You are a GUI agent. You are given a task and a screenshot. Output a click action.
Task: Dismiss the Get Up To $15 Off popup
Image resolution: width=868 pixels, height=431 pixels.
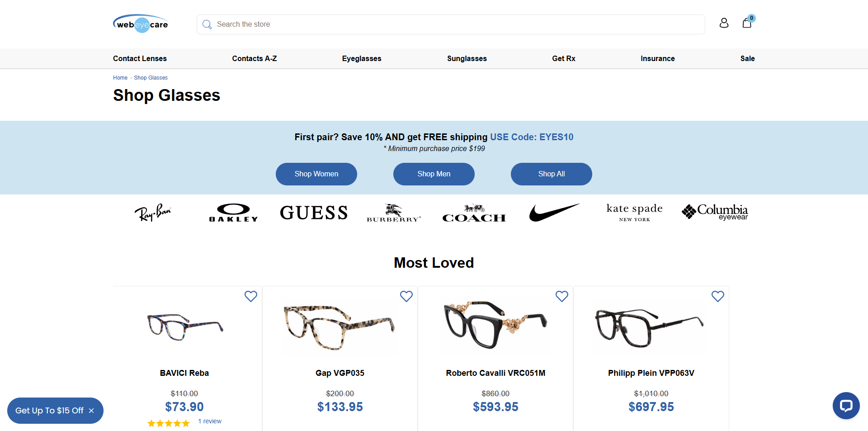91,411
